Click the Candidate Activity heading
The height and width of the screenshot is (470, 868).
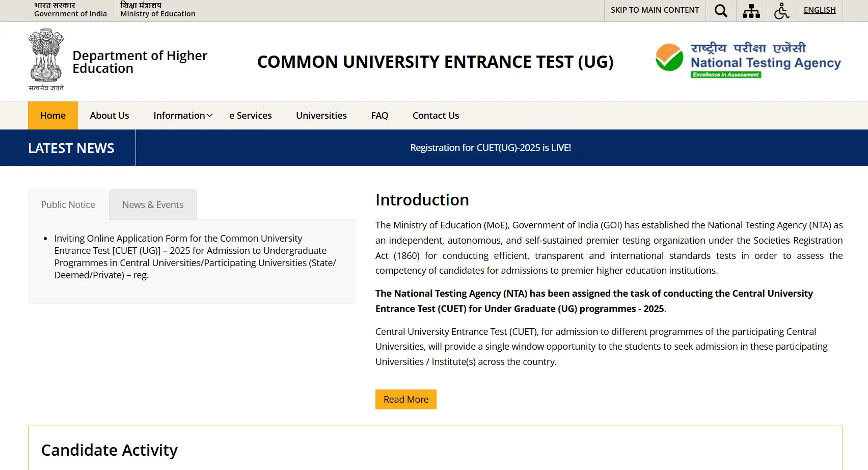[x=110, y=450]
